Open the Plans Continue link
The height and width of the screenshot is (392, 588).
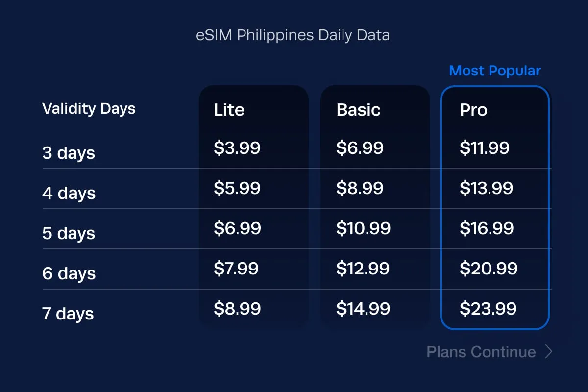pyautogui.click(x=481, y=352)
